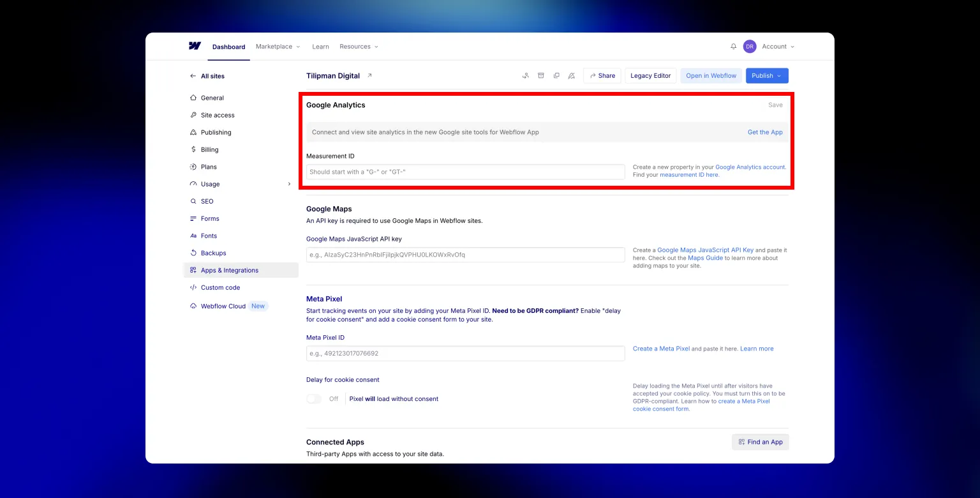Image resolution: width=980 pixels, height=498 pixels.
Task: Open the Google Analytics account link
Action: coord(750,167)
